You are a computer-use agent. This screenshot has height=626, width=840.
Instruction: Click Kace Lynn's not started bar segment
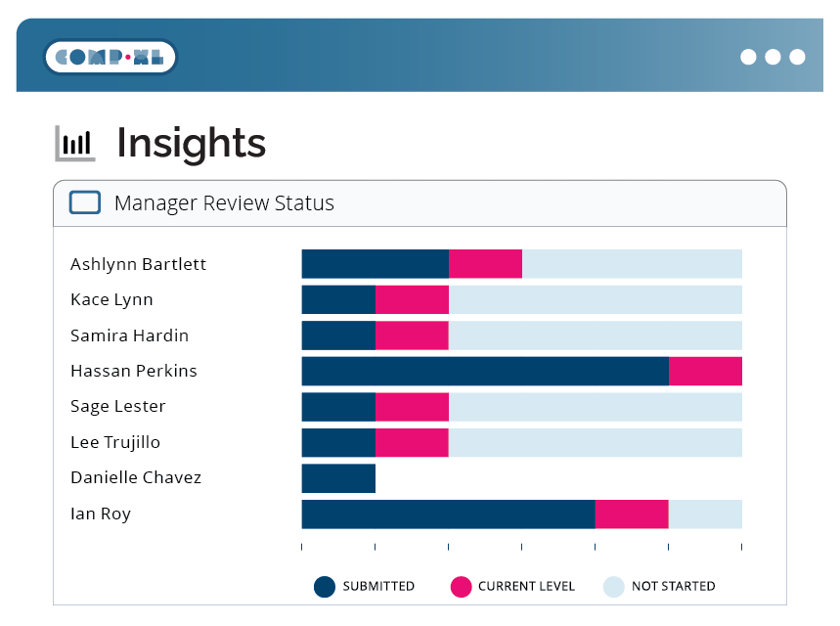point(596,299)
